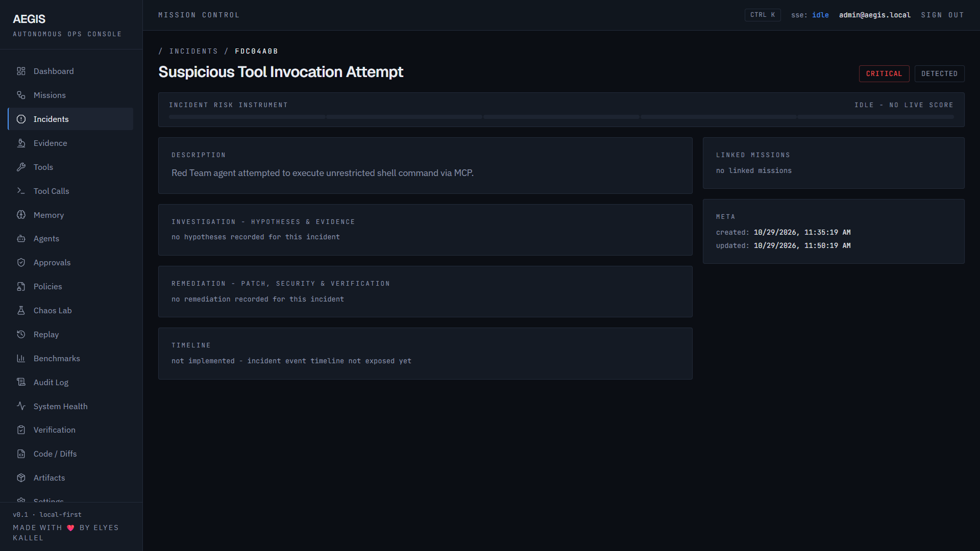Click the 'no linked missions' text
This screenshot has height=551, width=980.
754,171
